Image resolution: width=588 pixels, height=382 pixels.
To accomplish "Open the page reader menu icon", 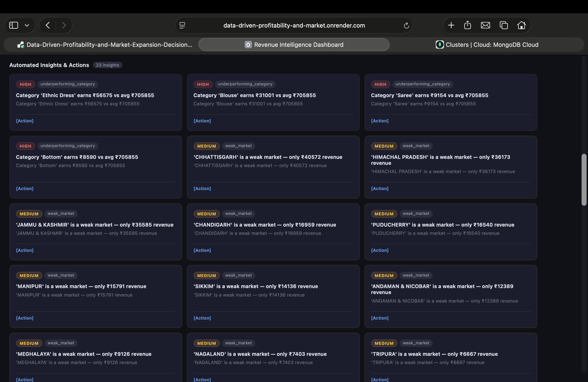I will point(182,25).
